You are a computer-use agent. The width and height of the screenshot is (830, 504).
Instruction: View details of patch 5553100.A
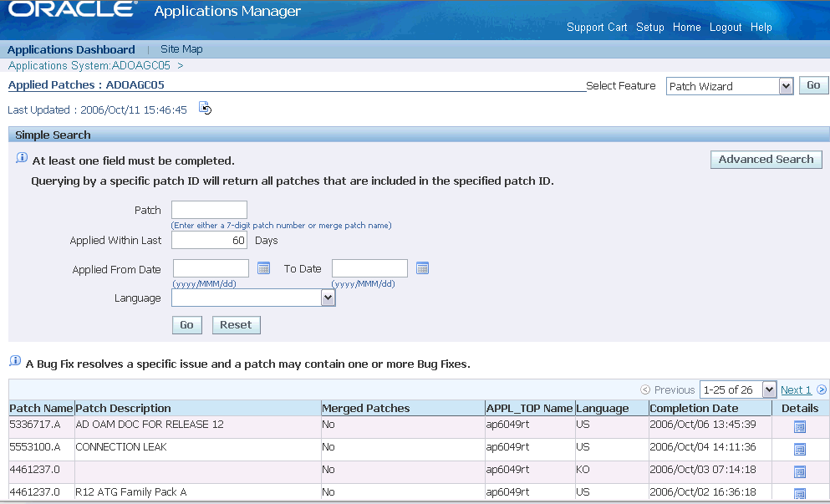800,450
